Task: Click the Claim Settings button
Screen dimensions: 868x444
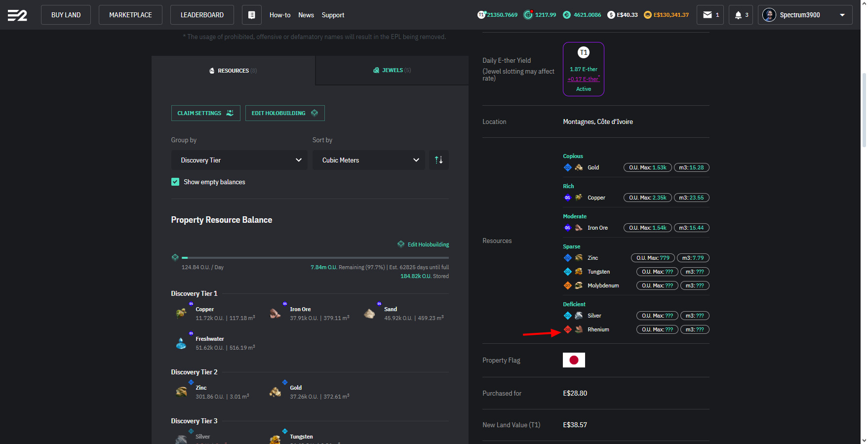Action: [205, 113]
